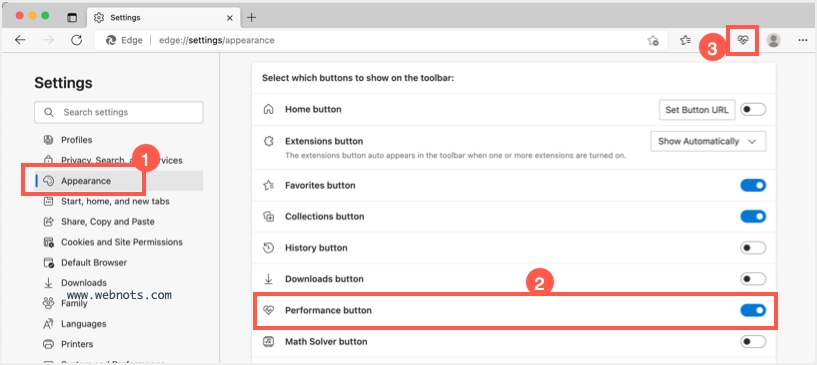Reload the page with refresh icon
817x365 pixels.
coord(77,40)
